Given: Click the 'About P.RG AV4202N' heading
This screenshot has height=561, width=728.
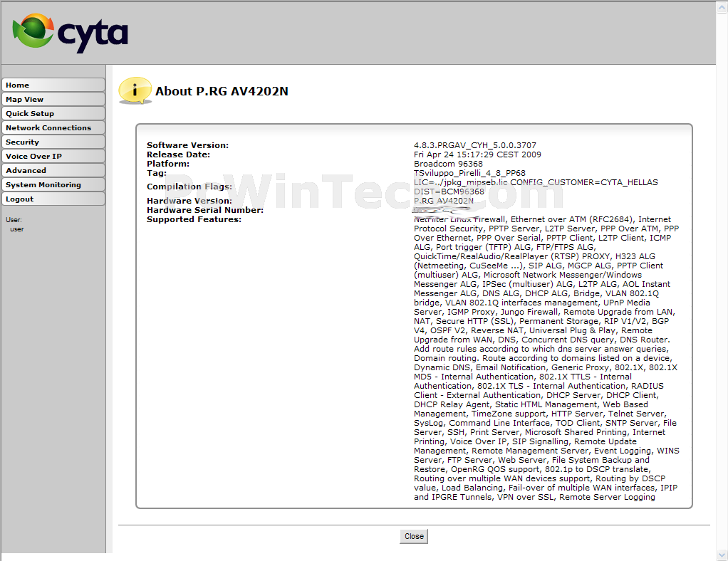Looking at the screenshot, I should pyautogui.click(x=222, y=91).
